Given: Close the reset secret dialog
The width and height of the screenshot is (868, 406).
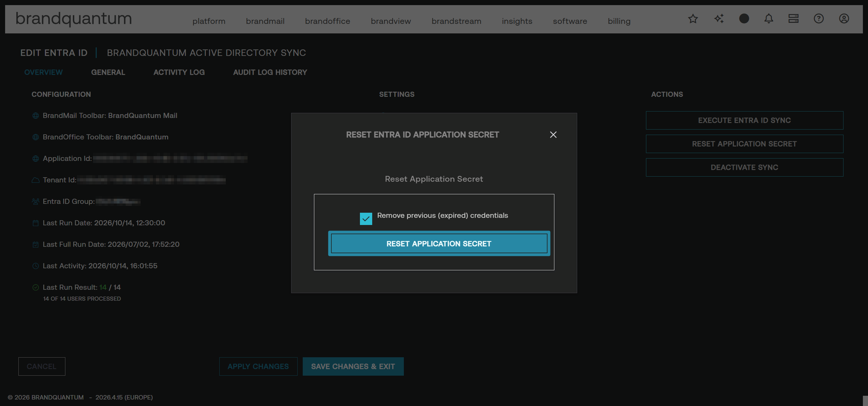Looking at the screenshot, I should click(553, 135).
